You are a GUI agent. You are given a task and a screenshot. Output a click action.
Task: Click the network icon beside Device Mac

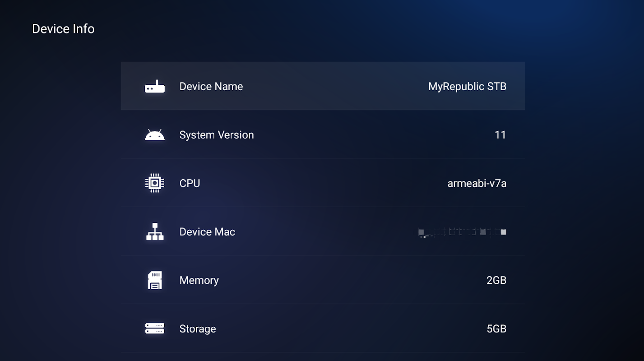pyautogui.click(x=155, y=231)
